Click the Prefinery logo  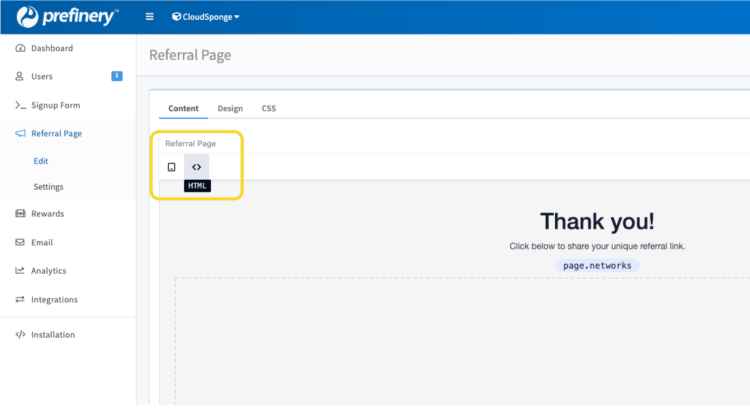click(x=67, y=17)
